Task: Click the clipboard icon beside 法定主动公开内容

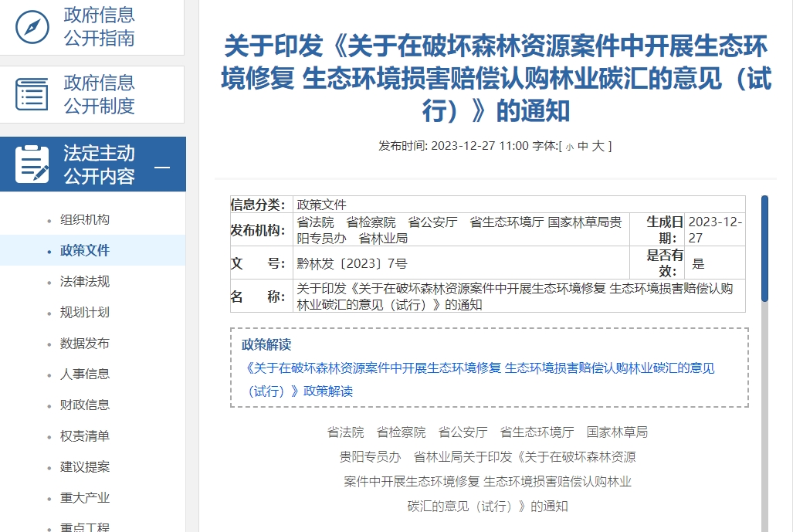Action: click(32, 164)
